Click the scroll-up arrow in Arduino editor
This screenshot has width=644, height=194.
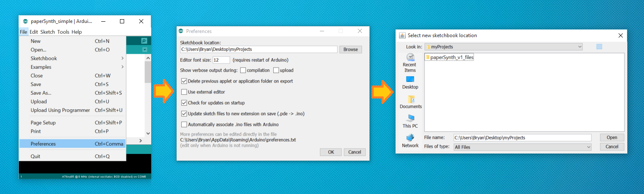click(147, 58)
